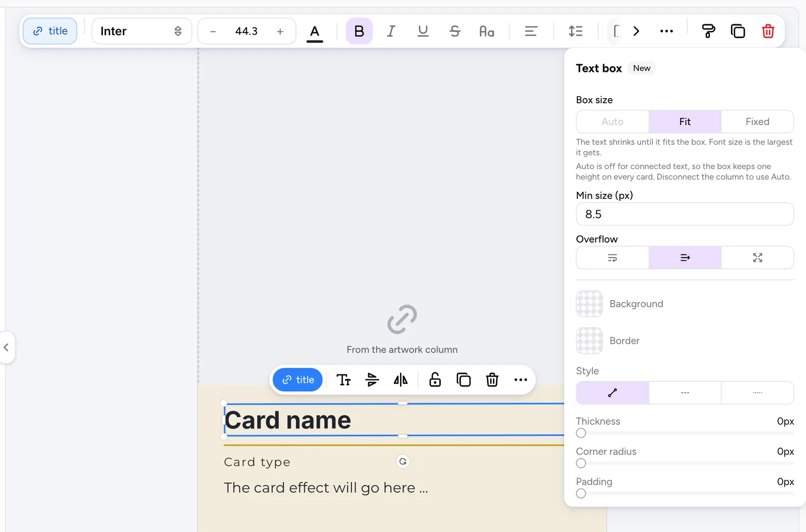
Task: Duplicate with floating toolbar copy icon
Action: click(463, 380)
